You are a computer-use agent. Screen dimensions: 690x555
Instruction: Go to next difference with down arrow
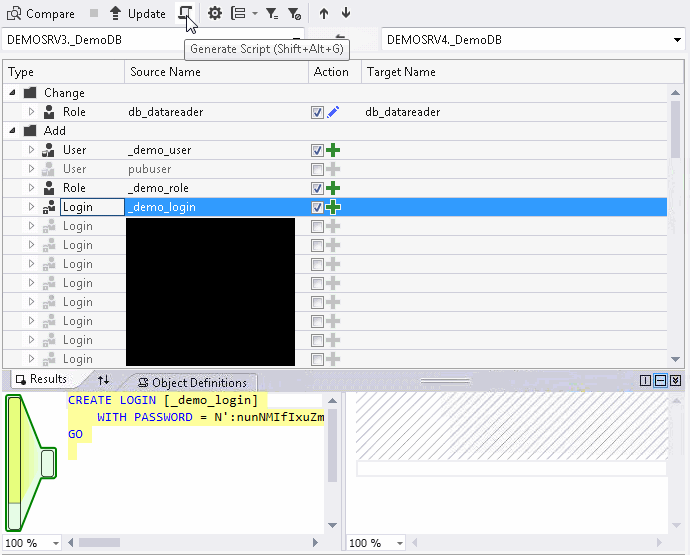pos(346,13)
